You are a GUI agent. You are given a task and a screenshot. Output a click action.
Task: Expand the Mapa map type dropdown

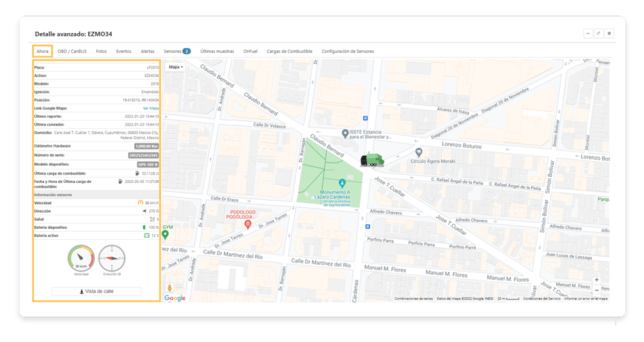click(176, 67)
